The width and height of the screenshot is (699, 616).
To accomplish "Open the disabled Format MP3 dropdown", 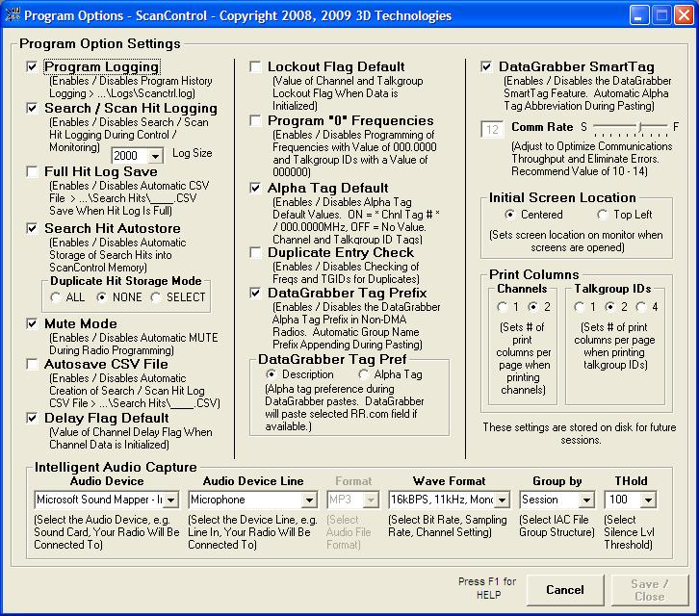I will [x=371, y=500].
